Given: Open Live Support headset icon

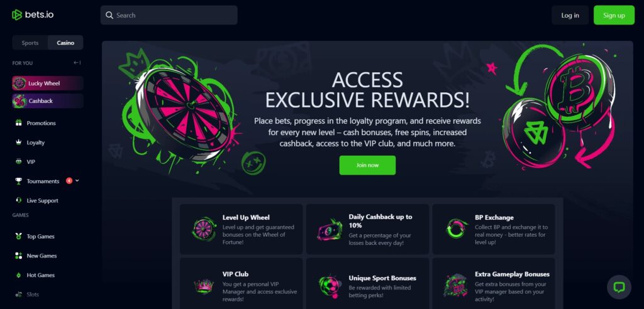Looking at the screenshot, I should point(18,200).
